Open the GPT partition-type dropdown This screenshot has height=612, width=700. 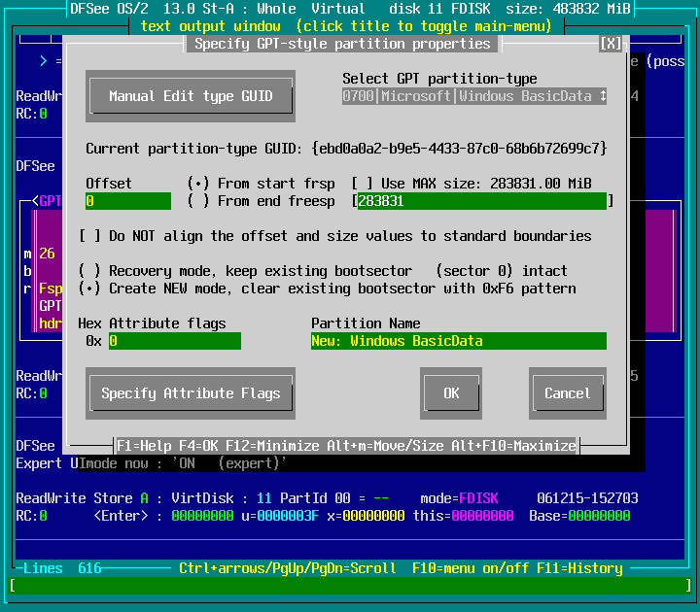474,96
